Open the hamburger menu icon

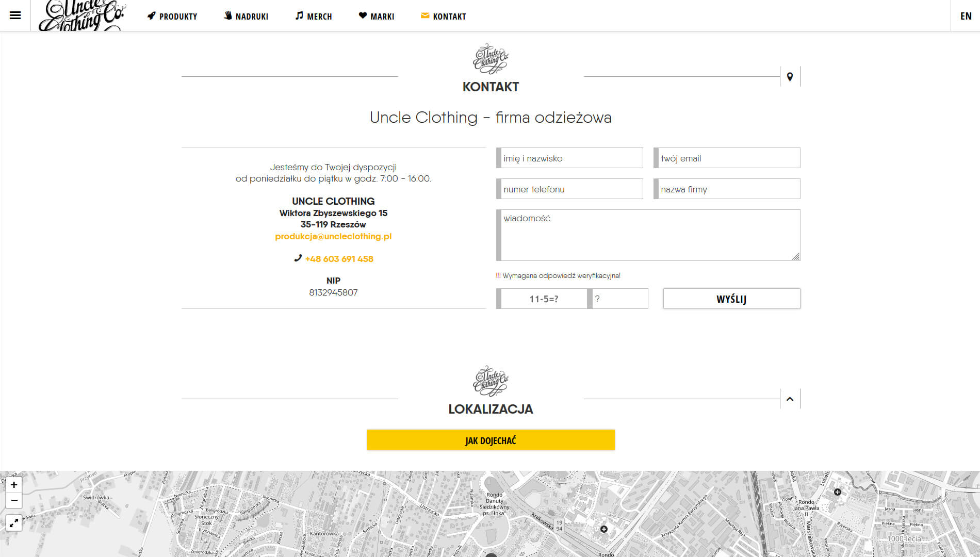pyautogui.click(x=15, y=15)
